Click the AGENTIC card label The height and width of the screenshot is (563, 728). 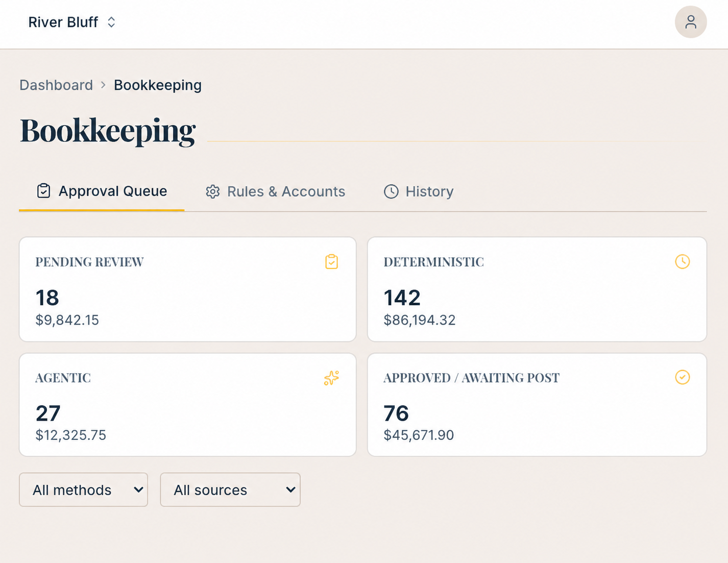click(63, 378)
